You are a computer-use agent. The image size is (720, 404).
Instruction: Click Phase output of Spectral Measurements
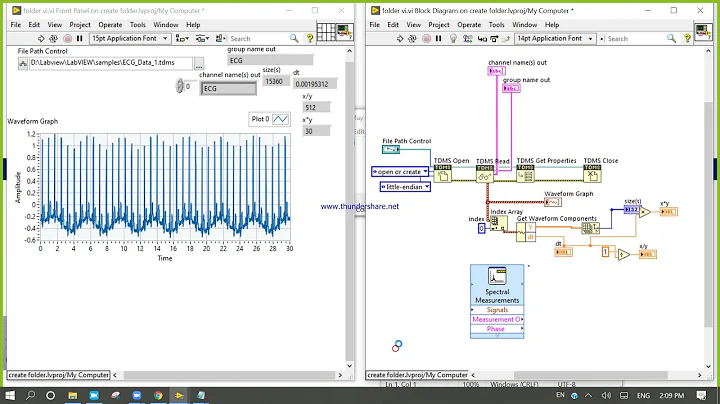point(497,329)
